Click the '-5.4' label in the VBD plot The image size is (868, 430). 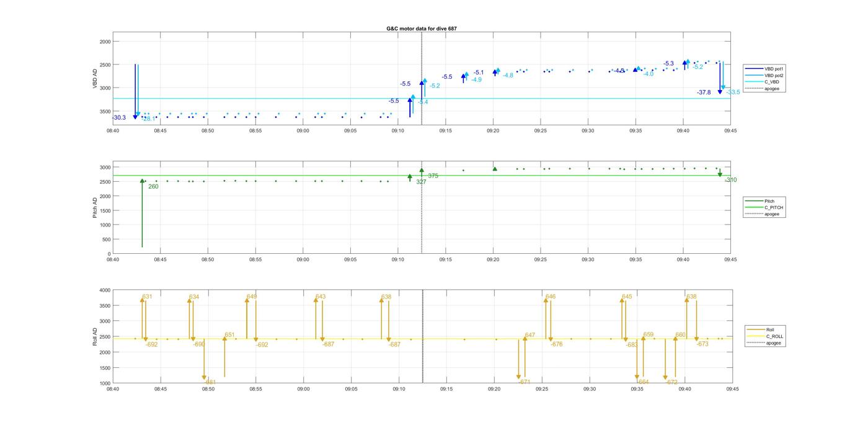coord(422,102)
